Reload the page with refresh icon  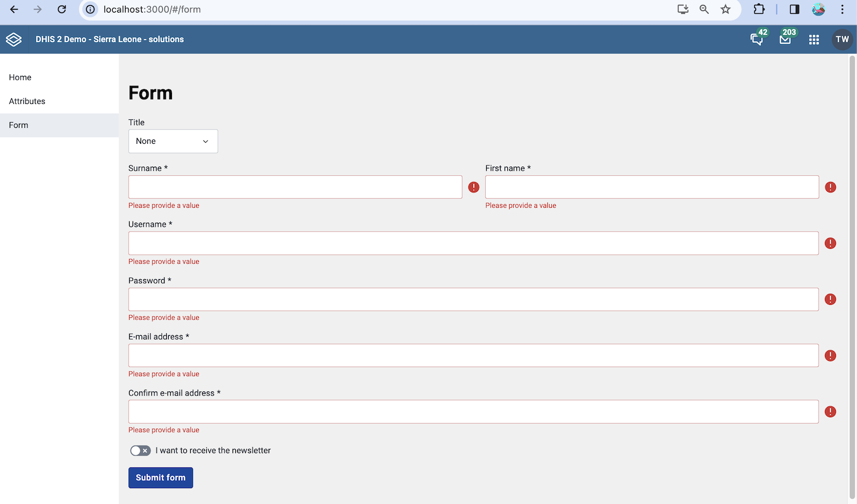pyautogui.click(x=62, y=9)
